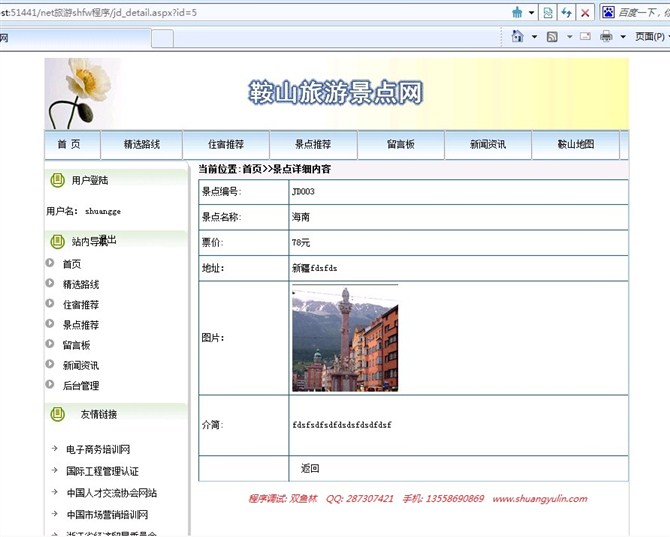Click the sidebar 后台管理 link

tap(81, 386)
